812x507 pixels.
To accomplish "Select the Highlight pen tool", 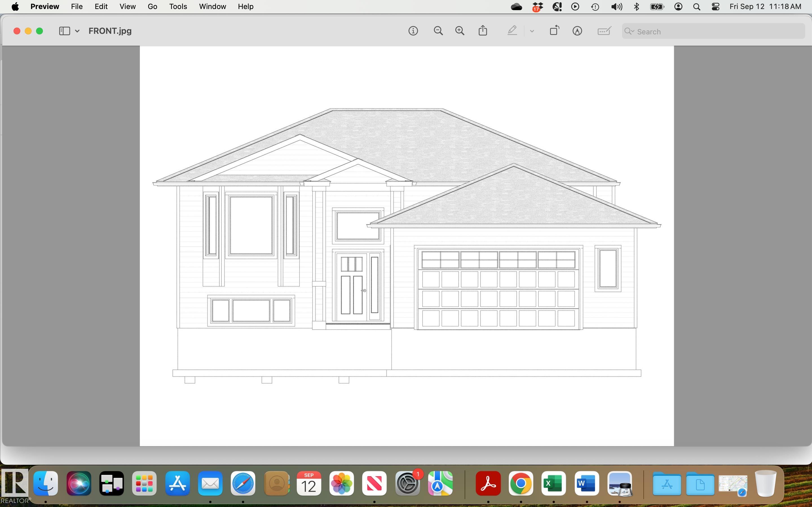I will 512,31.
